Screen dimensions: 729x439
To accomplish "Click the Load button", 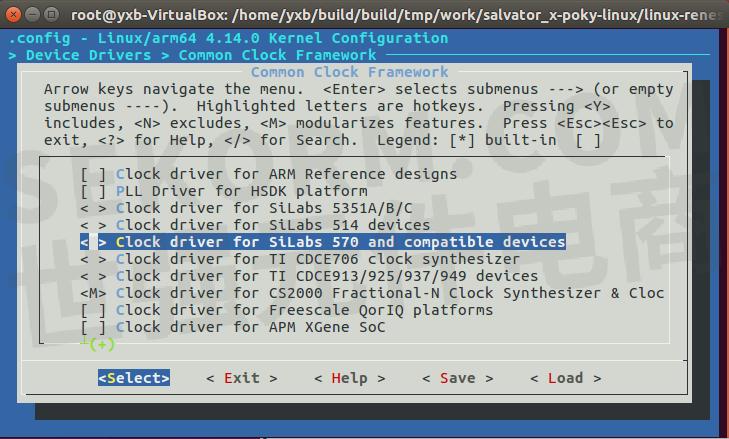I will click(565, 378).
